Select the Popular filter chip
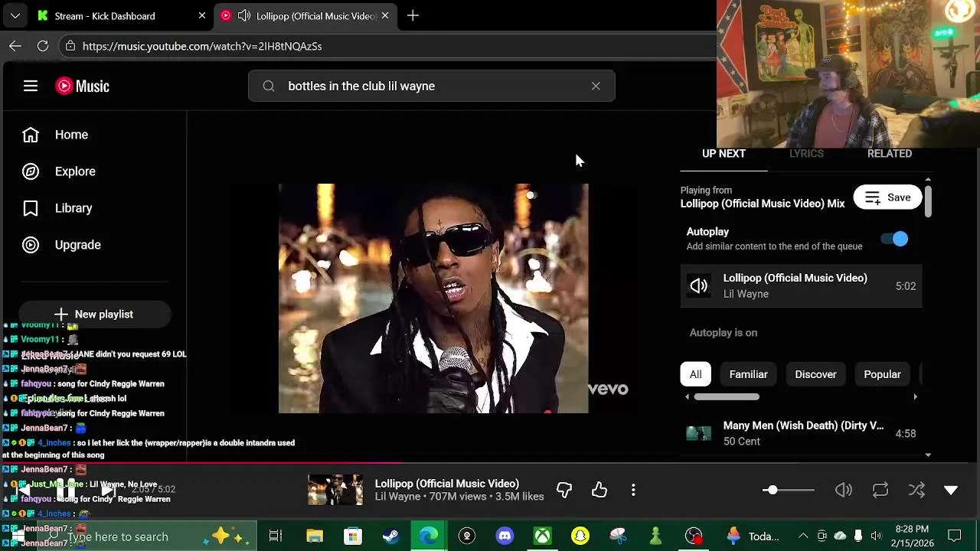Image resolution: width=980 pixels, height=551 pixels. pyautogui.click(x=882, y=374)
